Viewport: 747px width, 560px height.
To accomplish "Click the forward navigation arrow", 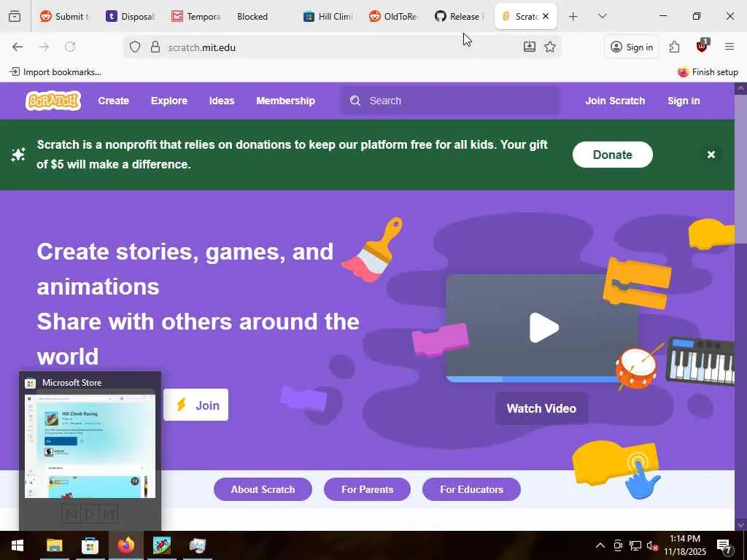I will click(x=44, y=47).
